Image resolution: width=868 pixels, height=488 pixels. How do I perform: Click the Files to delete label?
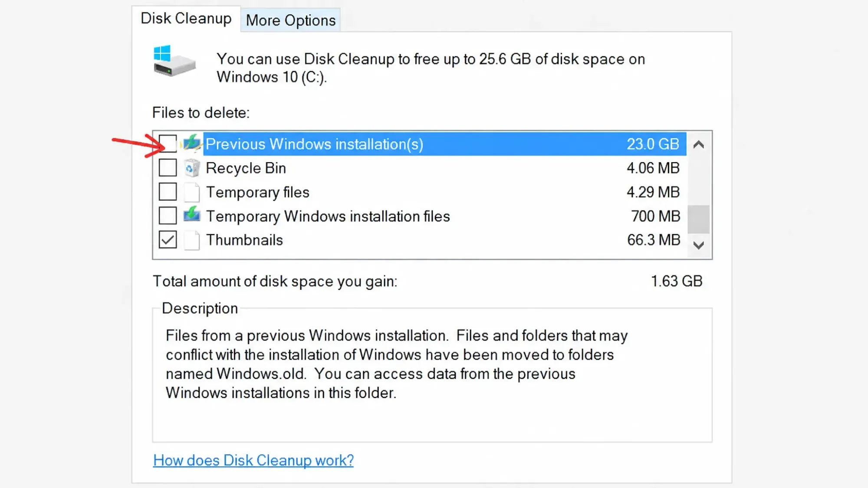click(x=201, y=113)
